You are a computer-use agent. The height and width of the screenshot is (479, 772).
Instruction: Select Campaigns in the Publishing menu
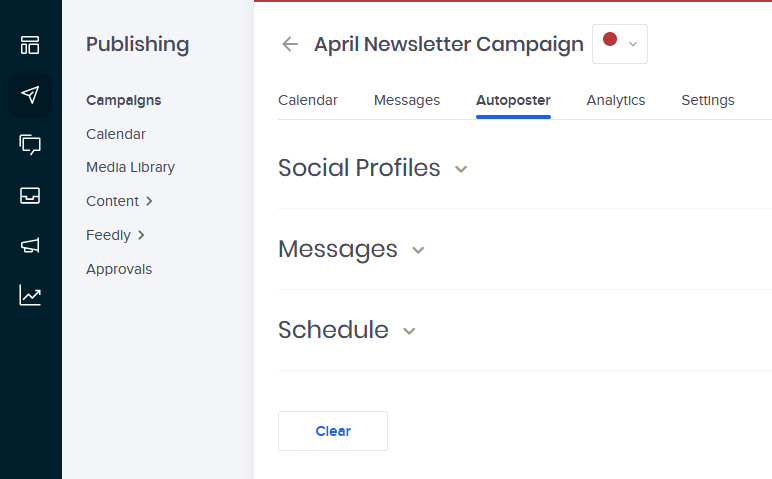(124, 100)
